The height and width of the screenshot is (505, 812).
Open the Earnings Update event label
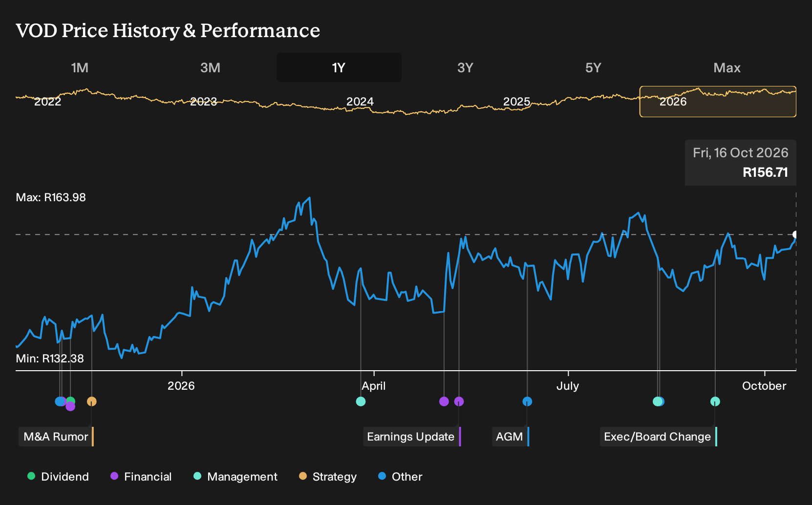411,437
